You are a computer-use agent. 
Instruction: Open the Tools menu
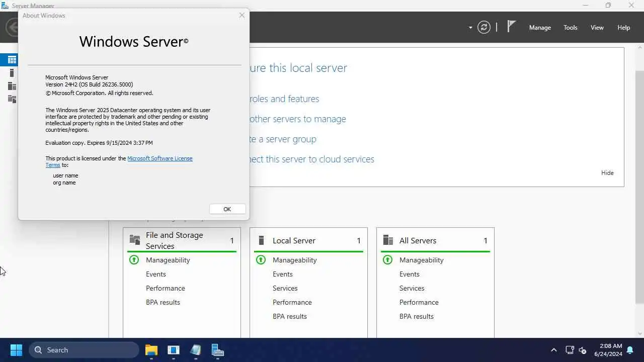tap(570, 28)
